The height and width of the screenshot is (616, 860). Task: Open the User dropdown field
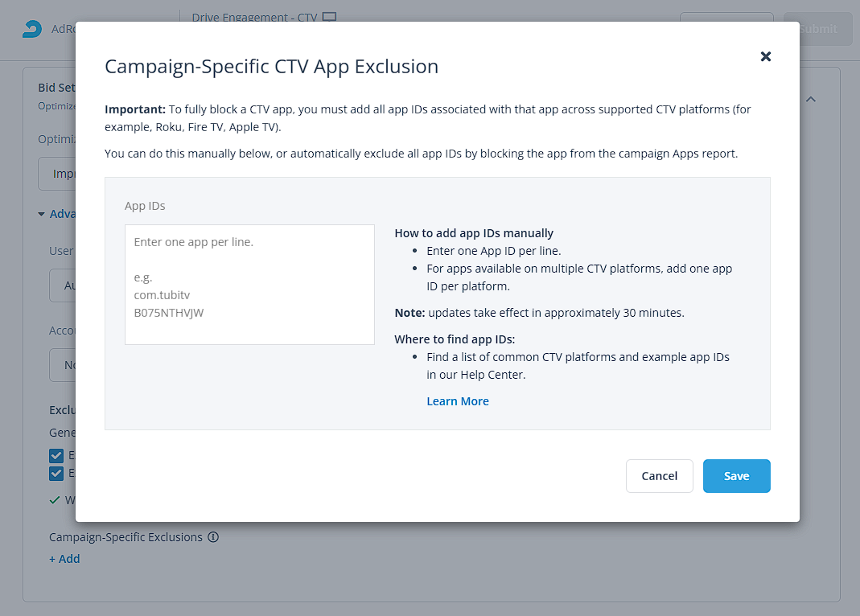coord(62,285)
